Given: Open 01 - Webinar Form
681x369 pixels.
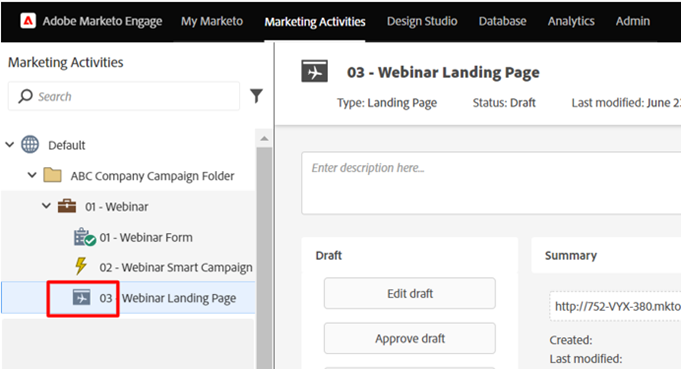Looking at the screenshot, I should pos(146,237).
